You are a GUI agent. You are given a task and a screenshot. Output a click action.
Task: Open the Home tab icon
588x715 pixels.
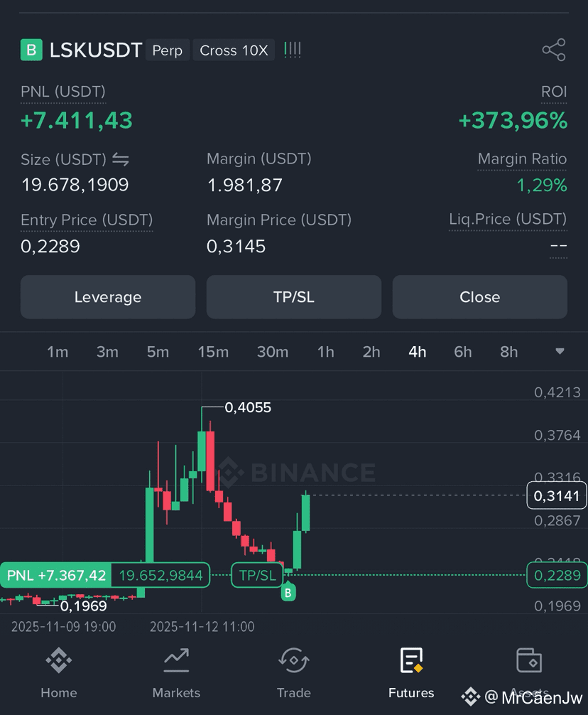click(59, 660)
